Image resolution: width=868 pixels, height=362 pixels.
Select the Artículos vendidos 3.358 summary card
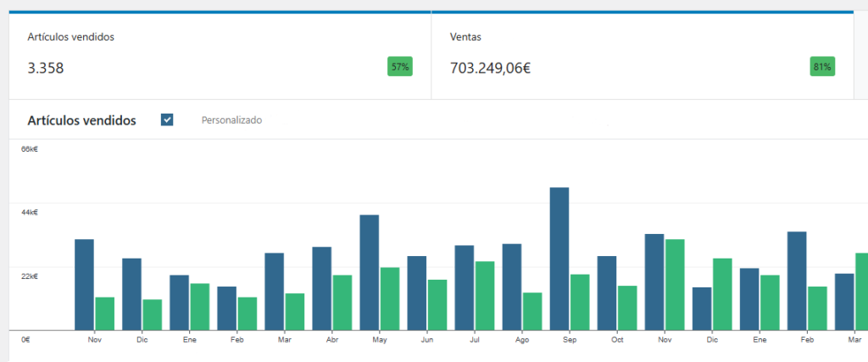(x=220, y=55)
